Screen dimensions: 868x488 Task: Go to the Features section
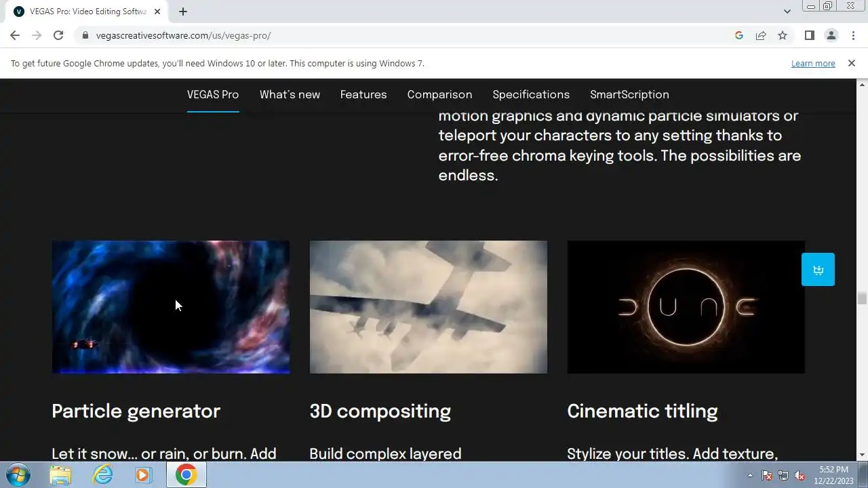click(x=363, y=94)
